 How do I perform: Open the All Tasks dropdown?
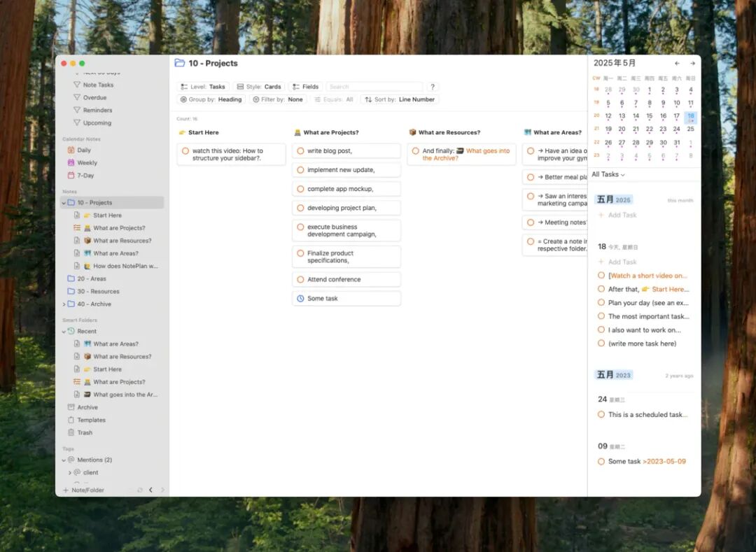click(608, 174)
